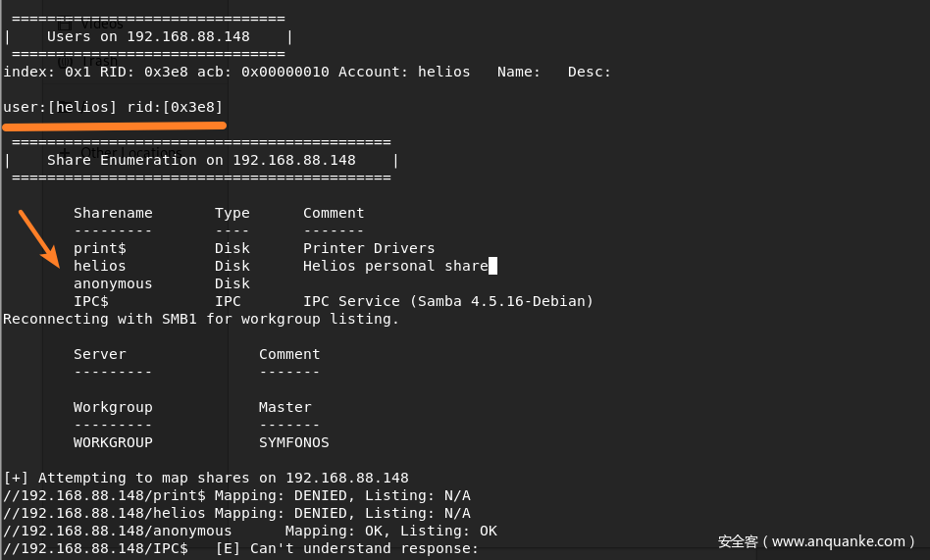
Task: Click the orange arrow annotation
Action: pos(39,238)
